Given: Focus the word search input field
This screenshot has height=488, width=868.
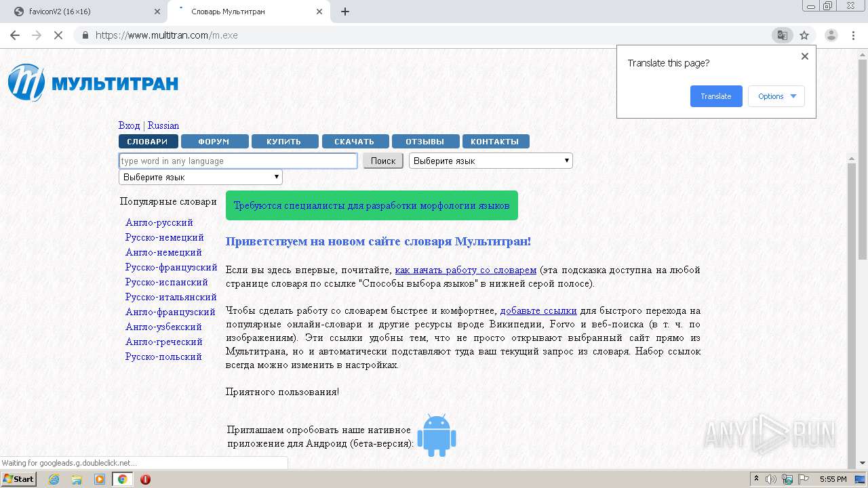Looking at the screenshot, I should [238, 161].
